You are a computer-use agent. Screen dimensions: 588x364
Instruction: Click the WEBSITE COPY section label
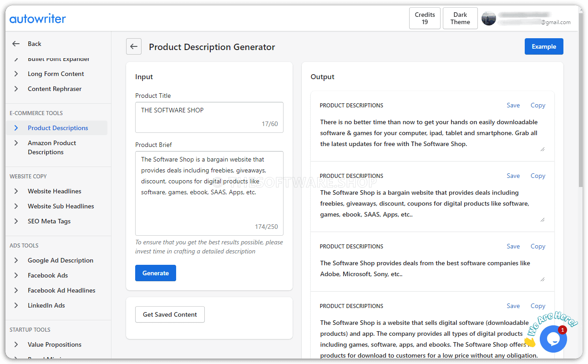point(28,176)
